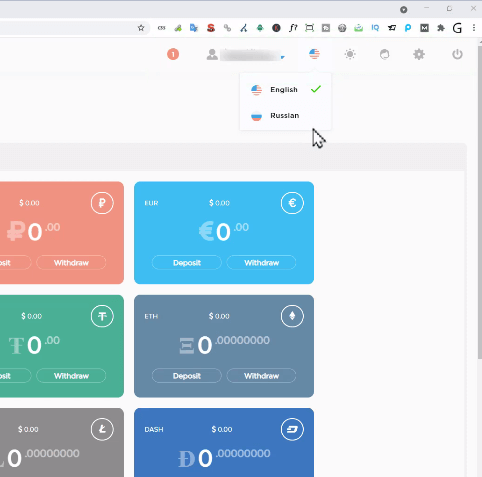
Task: Click the ETH balance 0.00000000
Action: (x=224, y=345)
